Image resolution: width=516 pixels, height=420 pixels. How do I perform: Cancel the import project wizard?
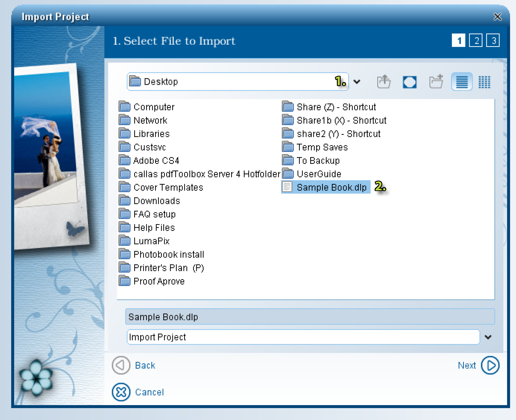pyautogui.click(x=138, y=392)
